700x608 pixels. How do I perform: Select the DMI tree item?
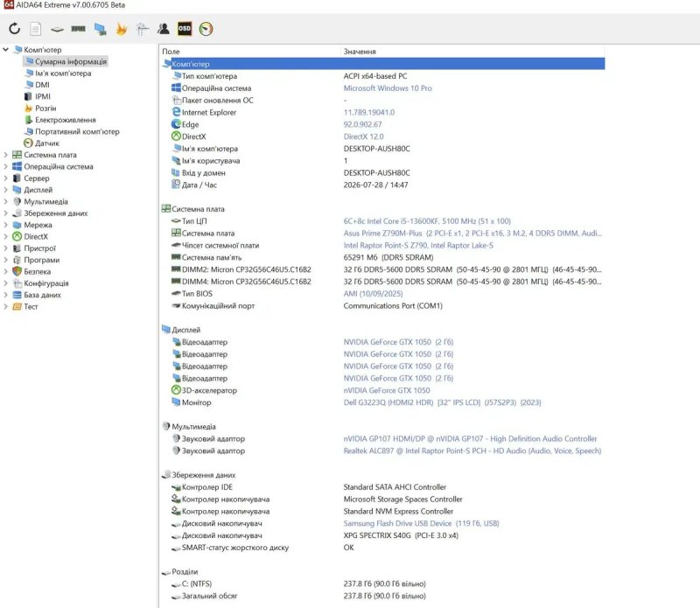point(42,85)
